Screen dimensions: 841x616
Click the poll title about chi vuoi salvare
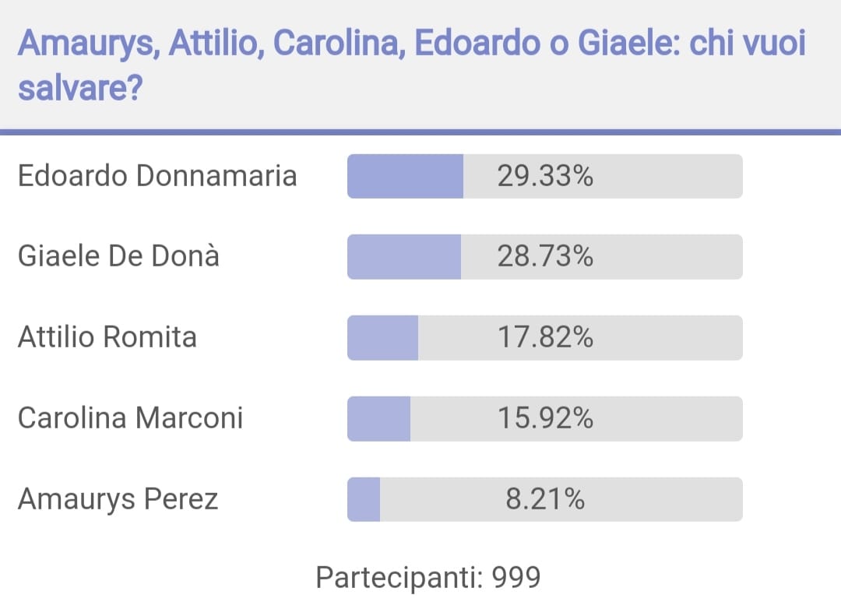point(411,65)
